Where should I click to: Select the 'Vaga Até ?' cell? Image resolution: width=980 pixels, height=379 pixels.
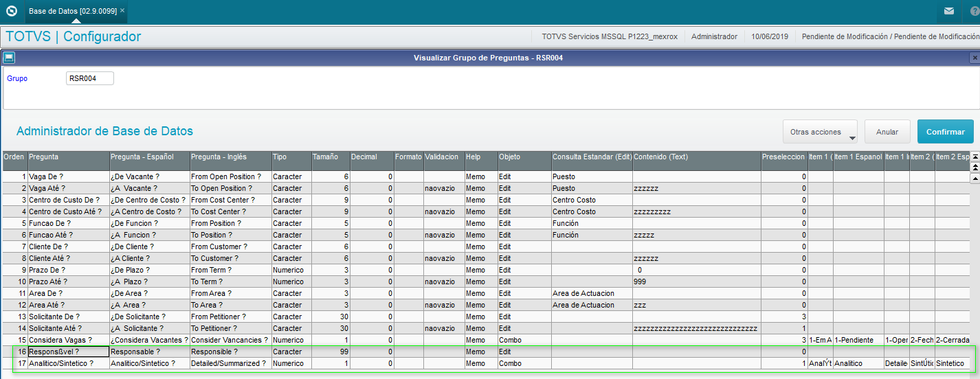(x=68, y=188)
